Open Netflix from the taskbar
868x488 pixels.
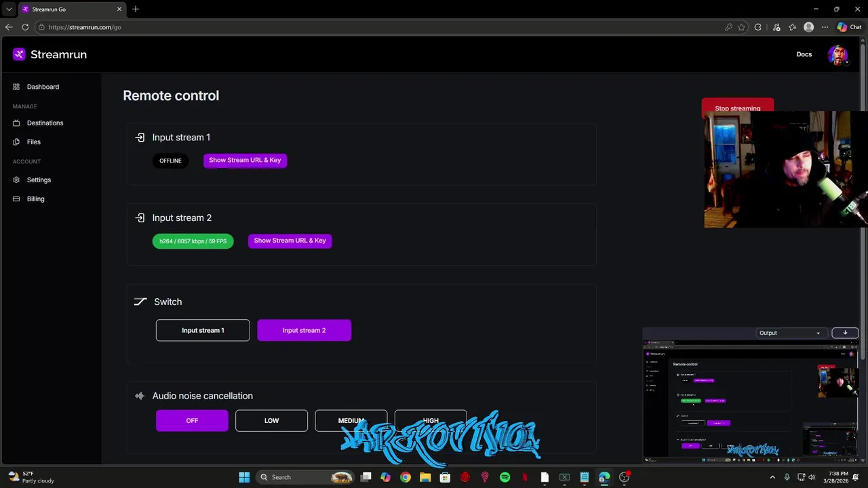524,477
